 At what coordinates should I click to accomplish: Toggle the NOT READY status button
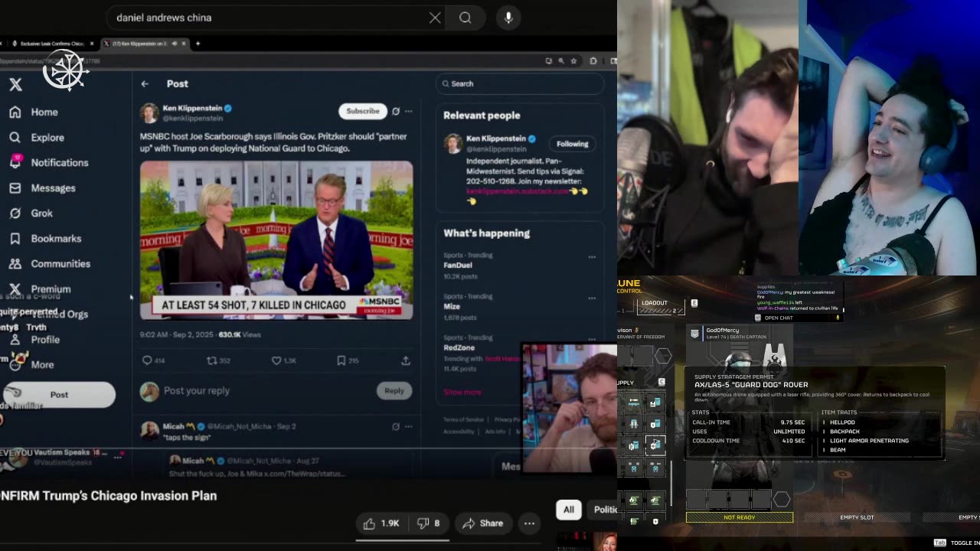coord(740,517)
